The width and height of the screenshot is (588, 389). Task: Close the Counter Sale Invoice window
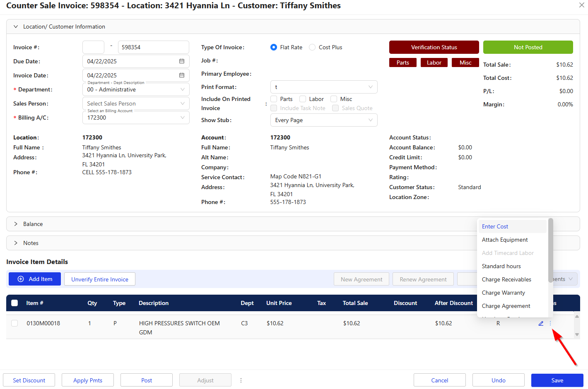tap(581, 5)
